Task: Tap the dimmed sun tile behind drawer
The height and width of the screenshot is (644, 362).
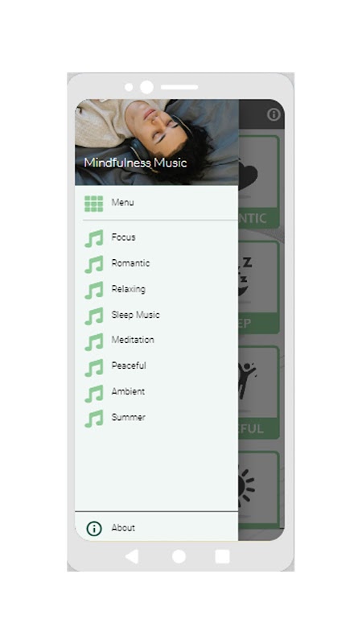Action: [x=259, y=489]
